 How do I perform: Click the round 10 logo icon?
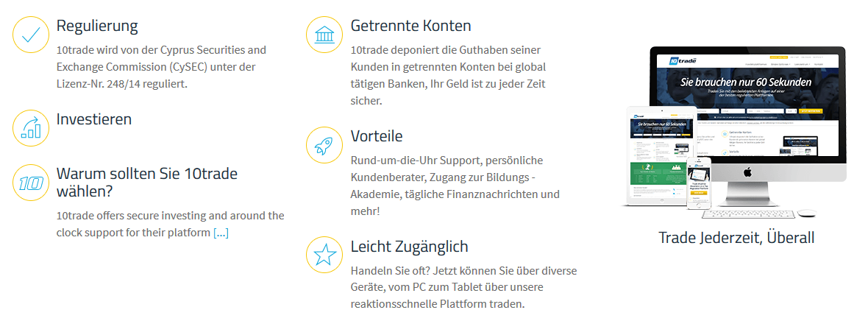tap(31, 183)
